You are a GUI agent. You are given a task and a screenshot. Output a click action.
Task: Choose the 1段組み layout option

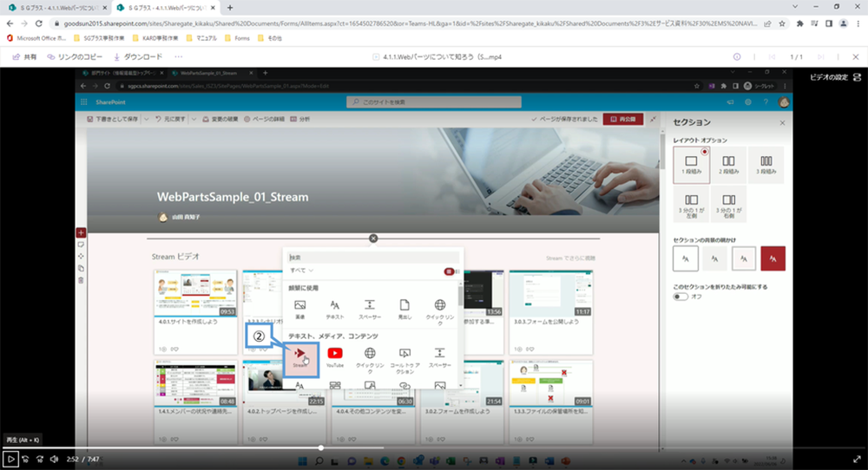[692, 165]
